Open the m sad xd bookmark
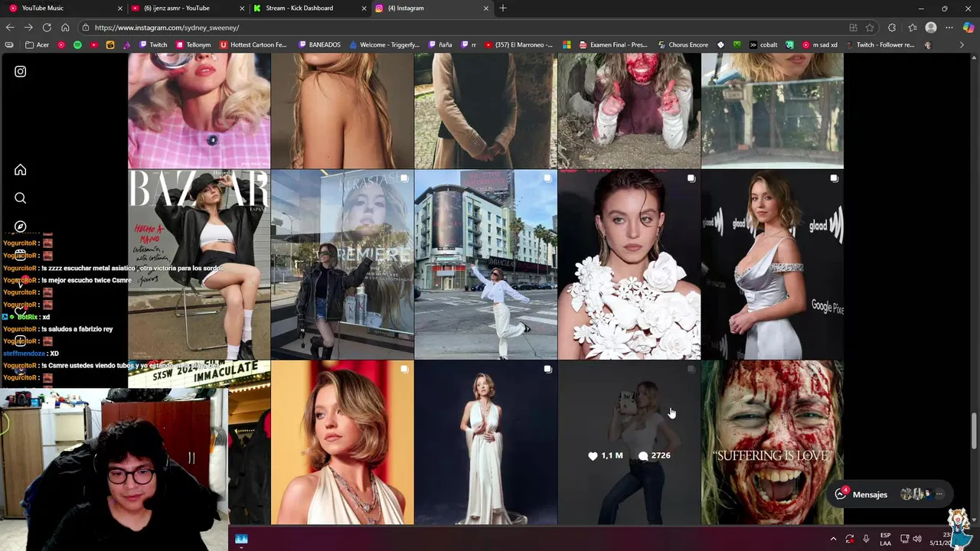Image resolution: width=980 pixels, height=551 pixels. [x=819, y=45]
